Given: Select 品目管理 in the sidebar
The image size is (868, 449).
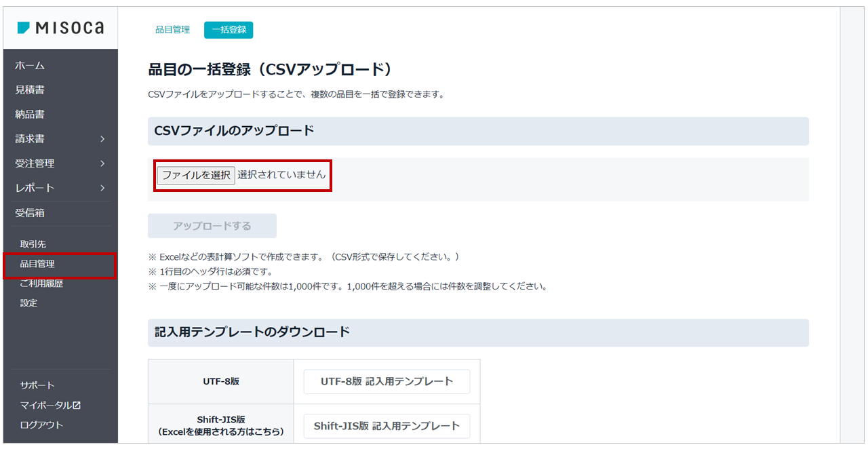Looking at the screenshot, I should (x=37, y=264).
